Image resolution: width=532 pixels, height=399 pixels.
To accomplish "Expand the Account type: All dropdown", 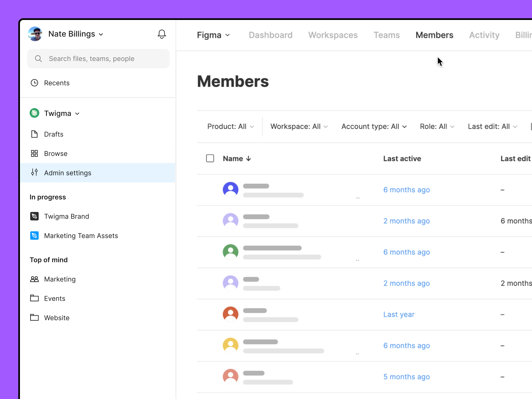I will (x=374, y=126).
